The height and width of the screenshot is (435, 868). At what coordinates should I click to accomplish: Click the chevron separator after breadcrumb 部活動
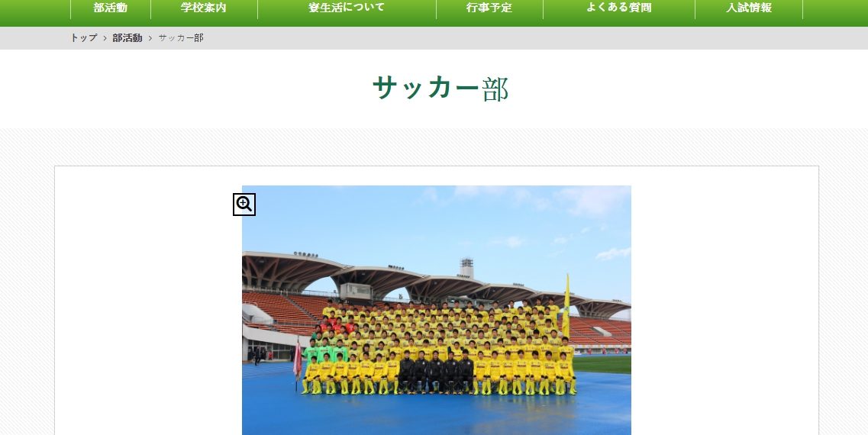[150, 38]
